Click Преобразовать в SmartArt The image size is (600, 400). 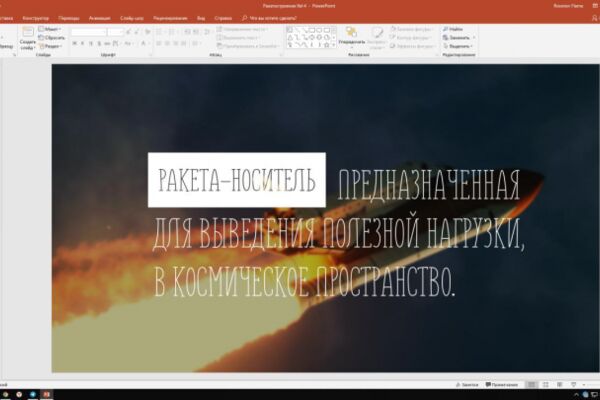pos(248,46)
